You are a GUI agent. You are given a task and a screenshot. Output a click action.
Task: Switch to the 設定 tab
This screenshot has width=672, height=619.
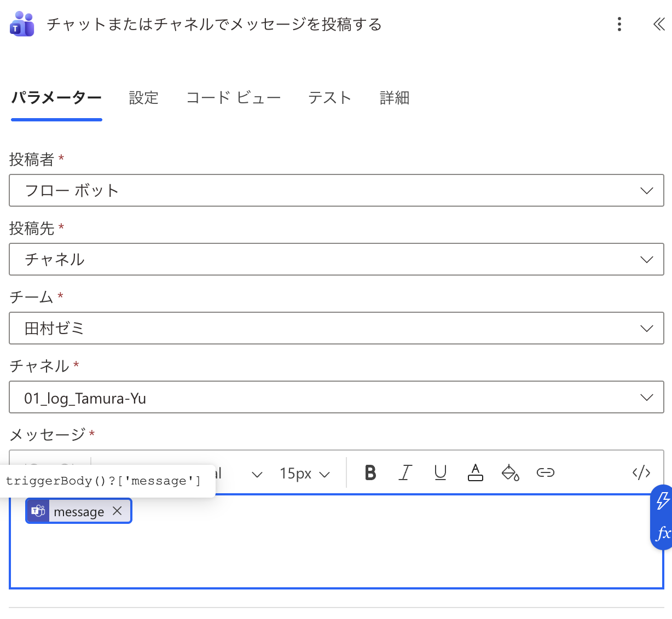pyautogui.click(x=143, y=98)
